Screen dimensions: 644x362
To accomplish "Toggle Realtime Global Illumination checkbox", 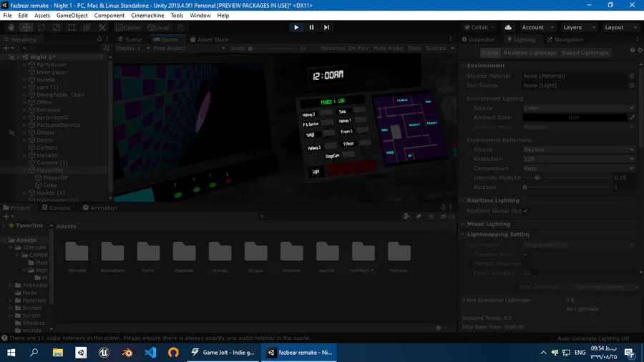I will click(x=526, y=211).
